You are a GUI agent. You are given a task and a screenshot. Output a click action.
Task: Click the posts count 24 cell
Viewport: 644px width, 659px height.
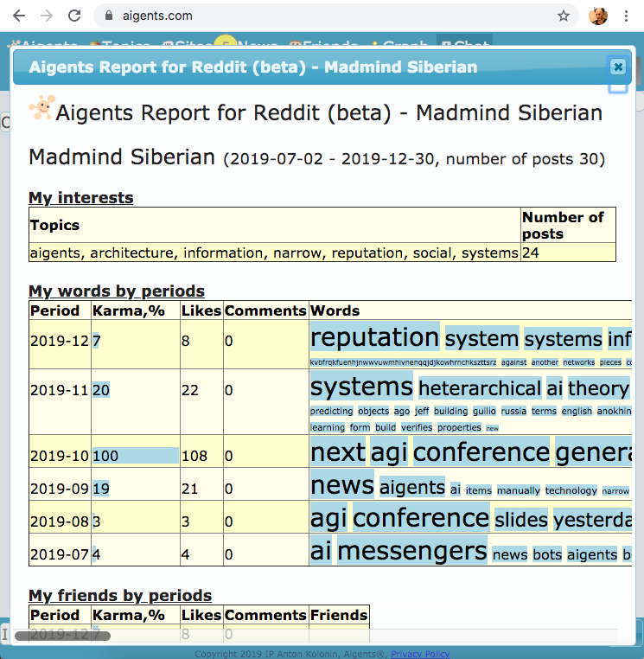point(569,253)
